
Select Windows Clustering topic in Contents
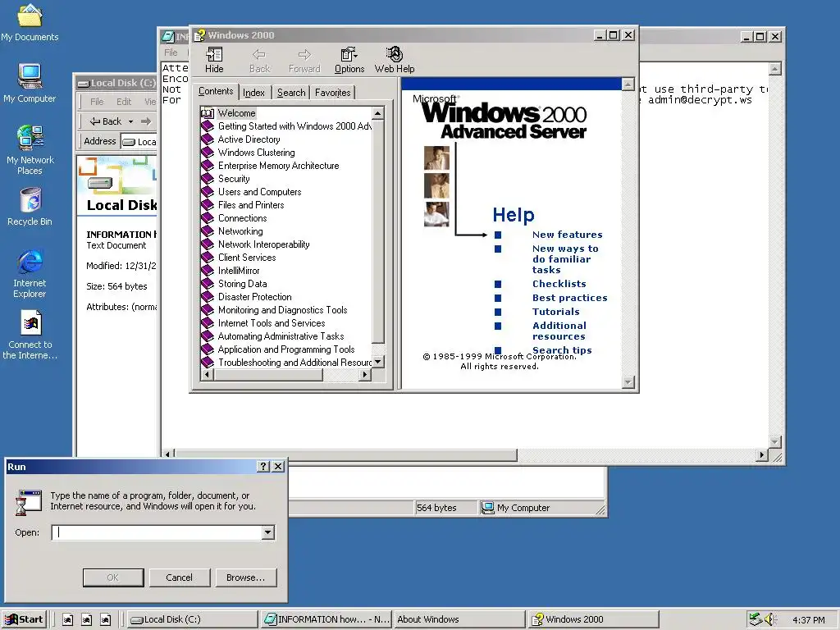(256, 153)
